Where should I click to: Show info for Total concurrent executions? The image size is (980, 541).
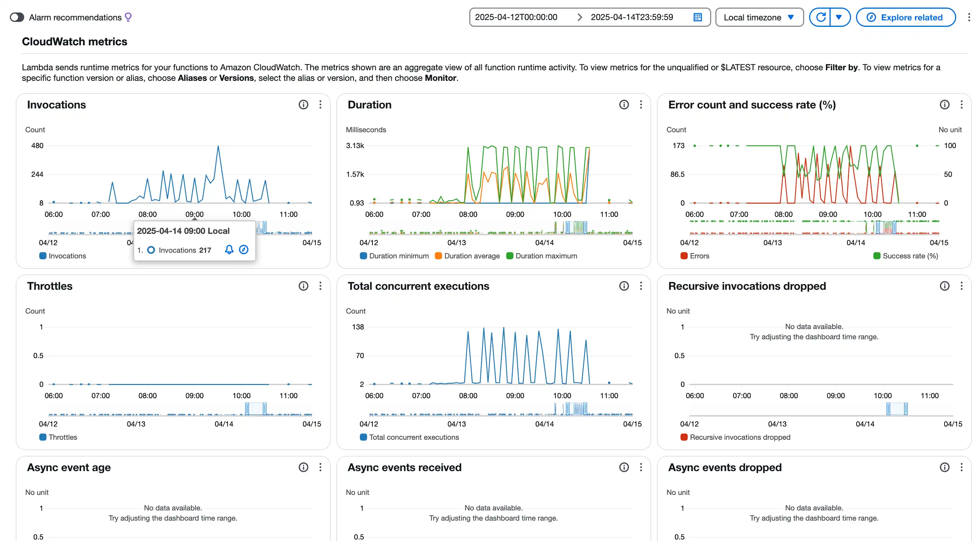click(x=624, y=286)
